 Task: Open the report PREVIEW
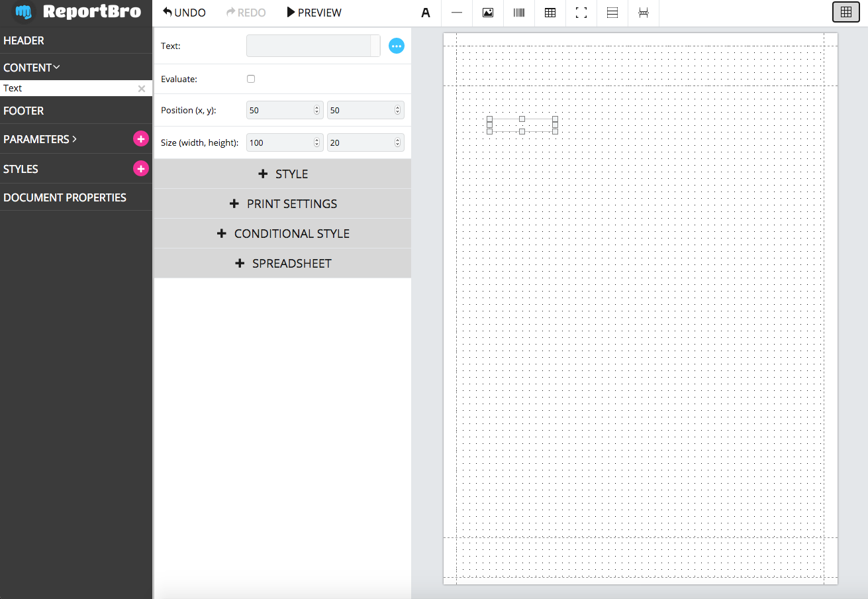tap(314, 13)
